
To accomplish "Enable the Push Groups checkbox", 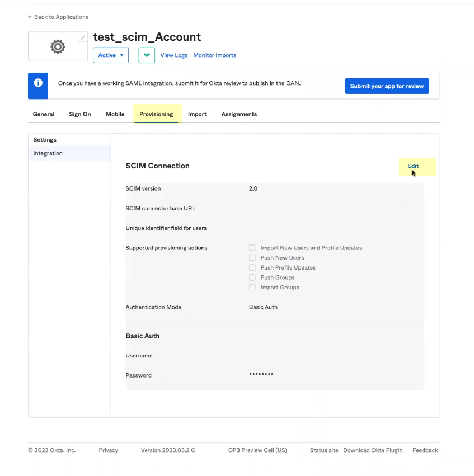I will click(x=252, y=277).
